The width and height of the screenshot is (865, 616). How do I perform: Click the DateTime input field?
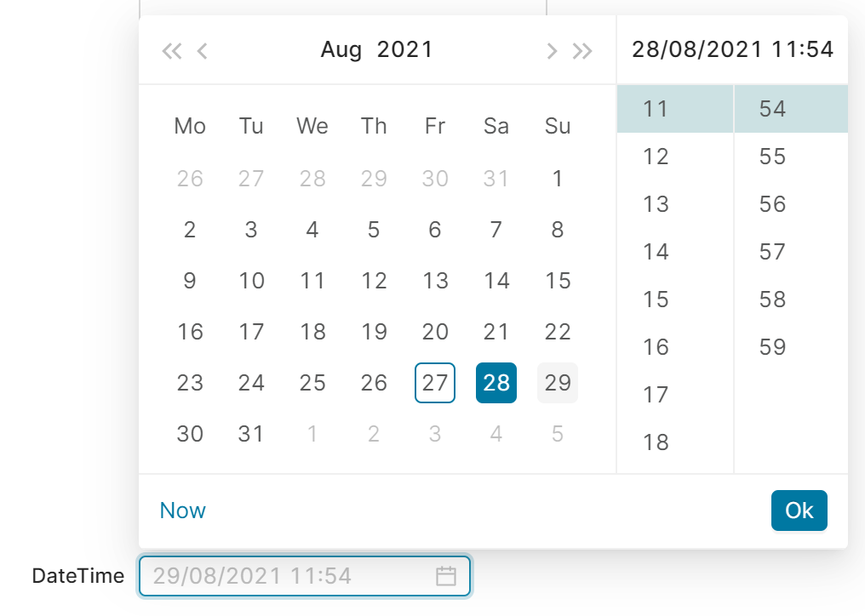tap(289, 576)
